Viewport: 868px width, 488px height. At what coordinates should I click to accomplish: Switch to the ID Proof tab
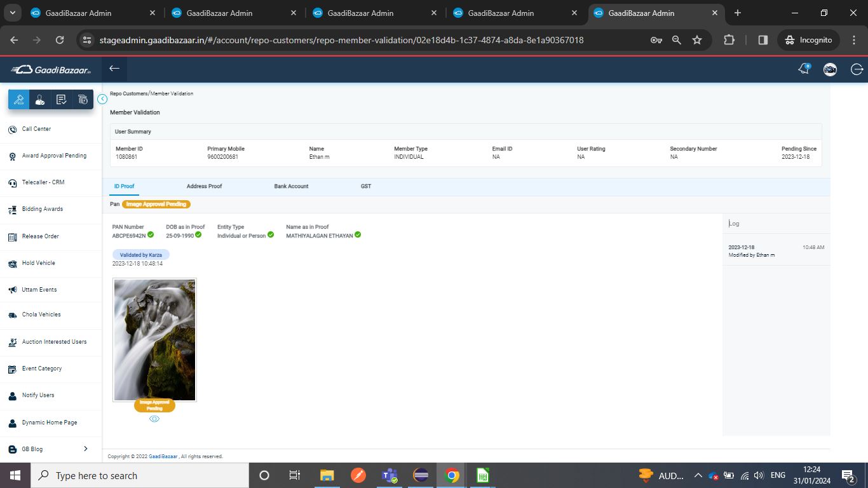pyautogui.click(x=124, y=186)
